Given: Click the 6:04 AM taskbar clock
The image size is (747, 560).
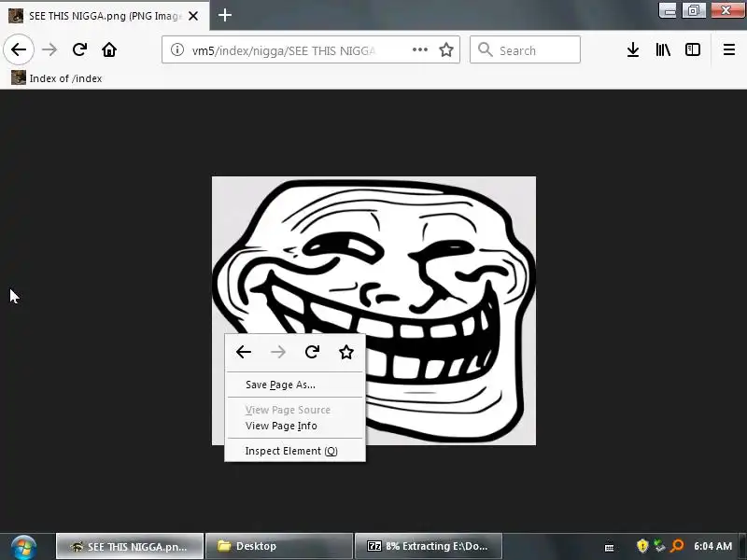Looking at the screenshot, I should [x=713, y=546].
